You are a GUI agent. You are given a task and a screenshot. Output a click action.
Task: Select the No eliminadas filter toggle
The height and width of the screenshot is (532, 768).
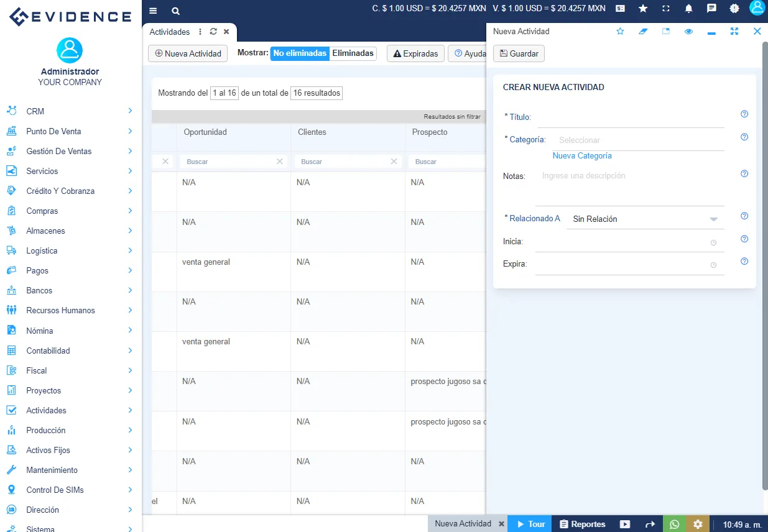click(x=300, y=53)
